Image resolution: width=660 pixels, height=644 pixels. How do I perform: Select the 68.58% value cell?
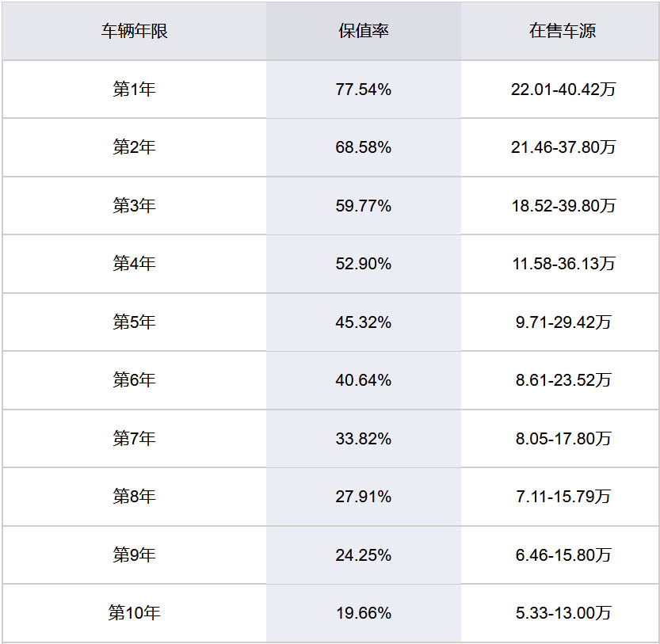364,147
